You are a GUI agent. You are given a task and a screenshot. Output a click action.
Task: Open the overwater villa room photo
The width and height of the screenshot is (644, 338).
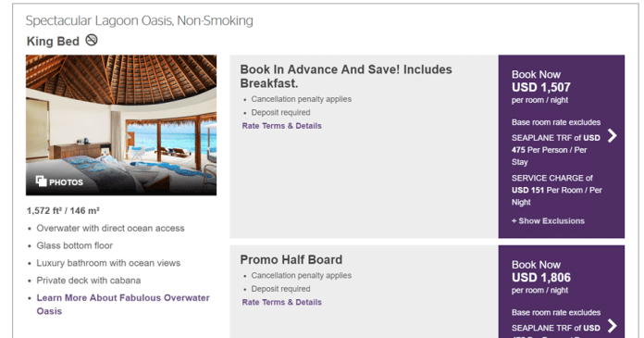click(121, 125)
